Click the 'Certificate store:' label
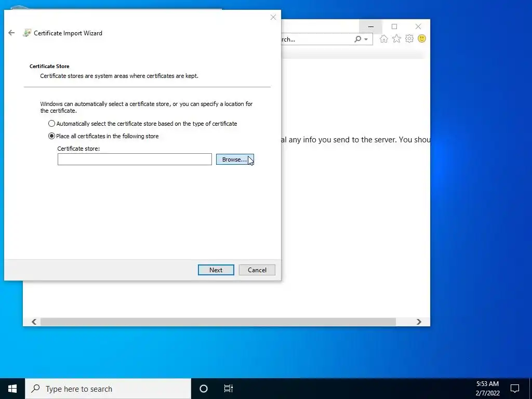The image size is (532, 399). pos(78,149)
